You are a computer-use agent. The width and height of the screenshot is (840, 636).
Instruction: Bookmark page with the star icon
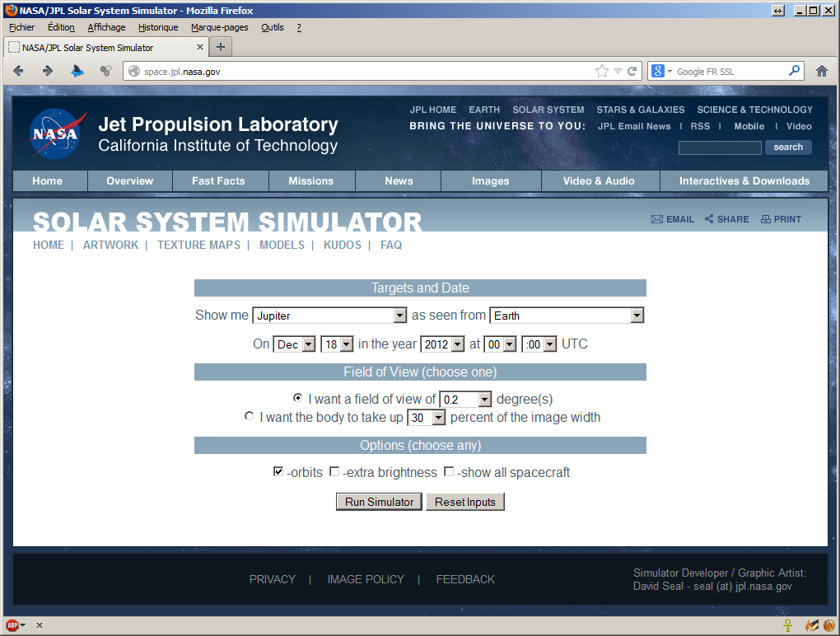click(602, 72)
